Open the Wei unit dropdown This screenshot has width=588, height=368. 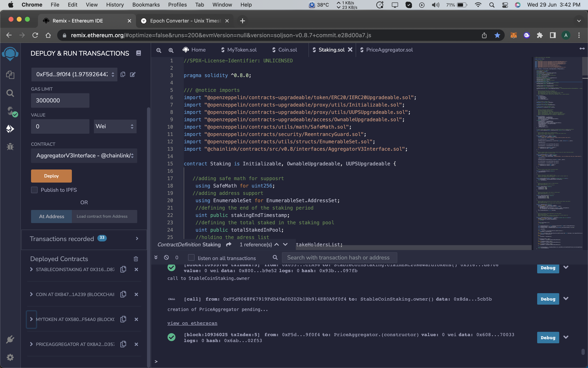tap(115, 126)
